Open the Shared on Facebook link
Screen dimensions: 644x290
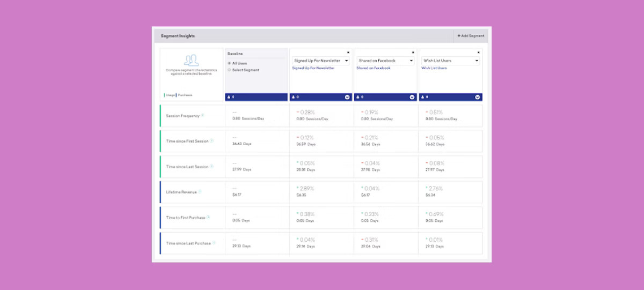coord(373,68)
